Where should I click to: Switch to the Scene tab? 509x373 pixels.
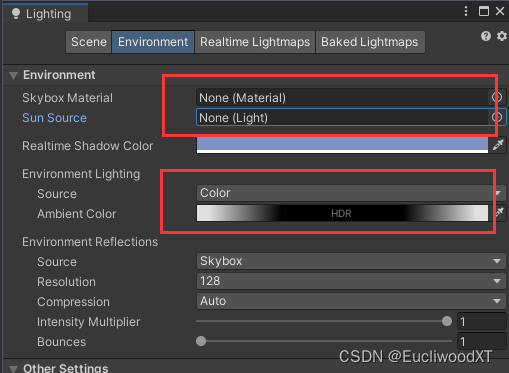tap(89, 42)
